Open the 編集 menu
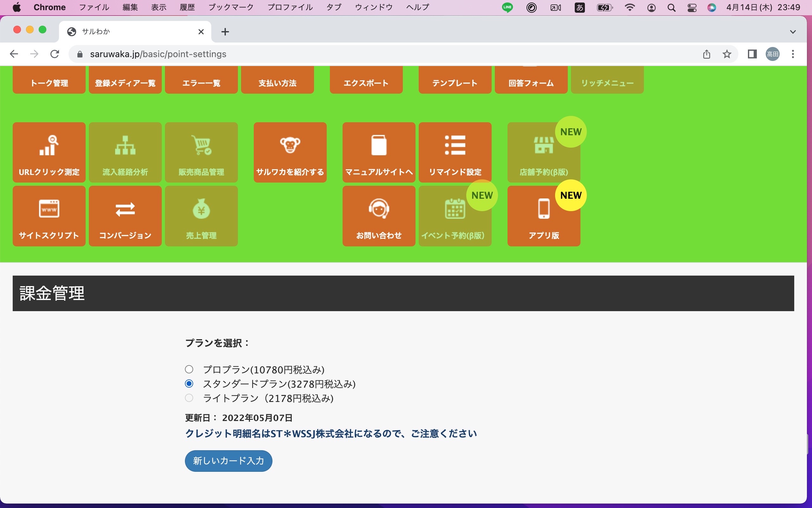Viewport: 812px width, 508px height. (130, 7)
